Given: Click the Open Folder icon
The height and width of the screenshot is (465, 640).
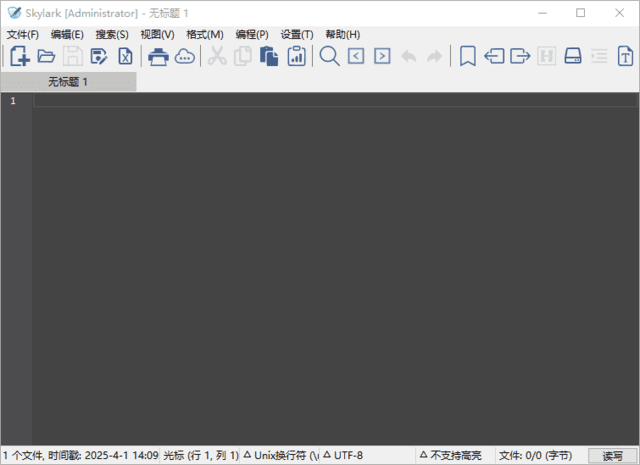Looking at the screenshot, I should click(x=46, y=57).
